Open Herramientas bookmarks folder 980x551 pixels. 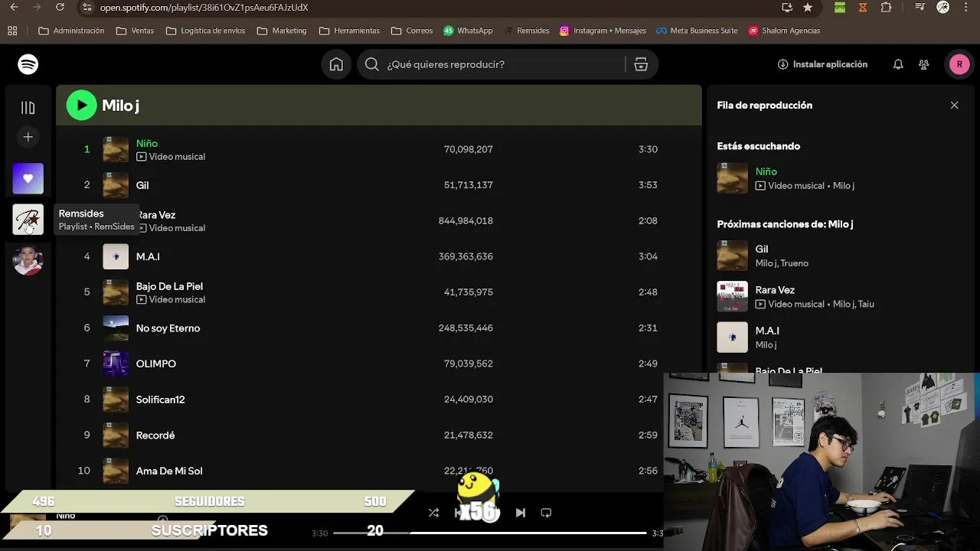point(349,31)
